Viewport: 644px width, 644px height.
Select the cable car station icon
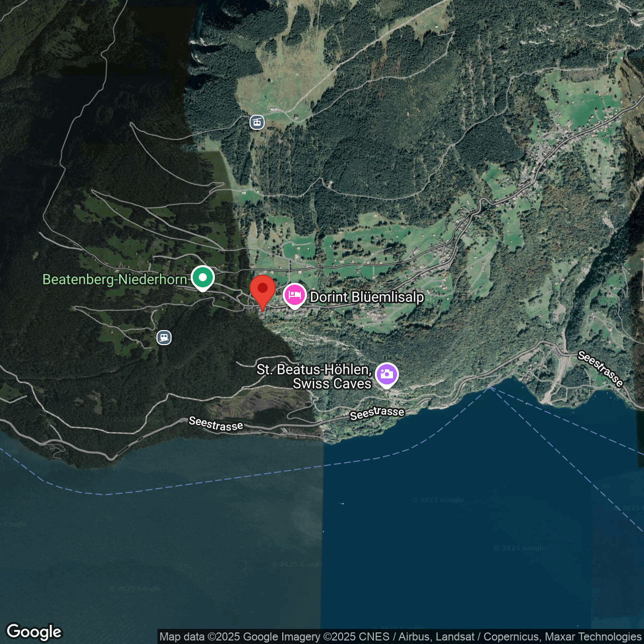257,122
